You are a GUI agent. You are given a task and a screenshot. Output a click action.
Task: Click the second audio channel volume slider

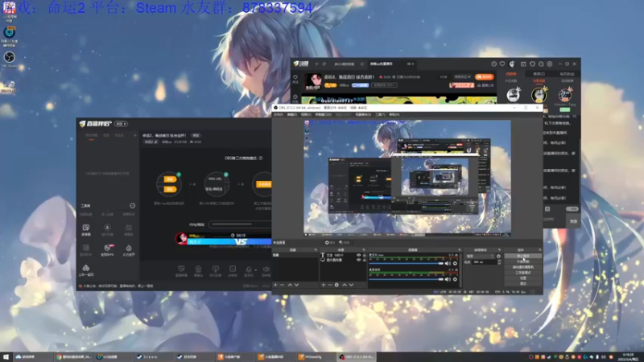[407, 279]
